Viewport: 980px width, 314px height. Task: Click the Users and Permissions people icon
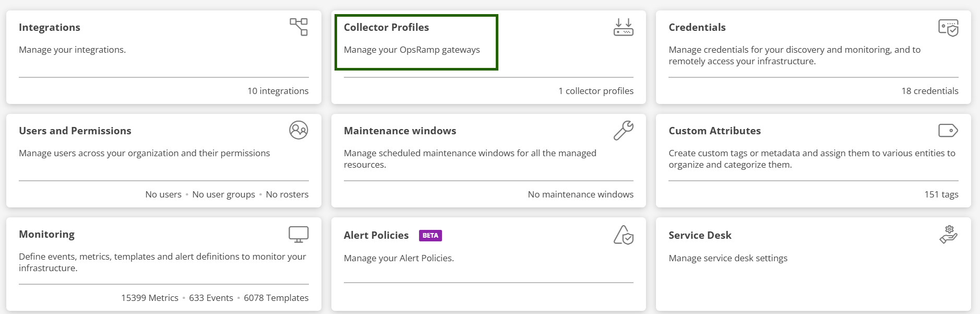pyautogui.click(x=298, y=130)
